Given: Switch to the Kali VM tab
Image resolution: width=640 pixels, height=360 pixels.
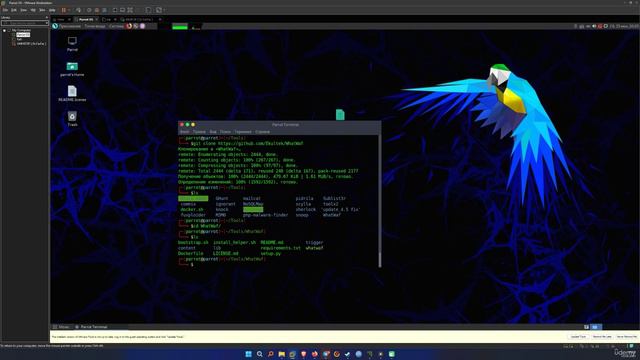Looking at the screenshot, I should pyautogui.click(x=109, y=20).
